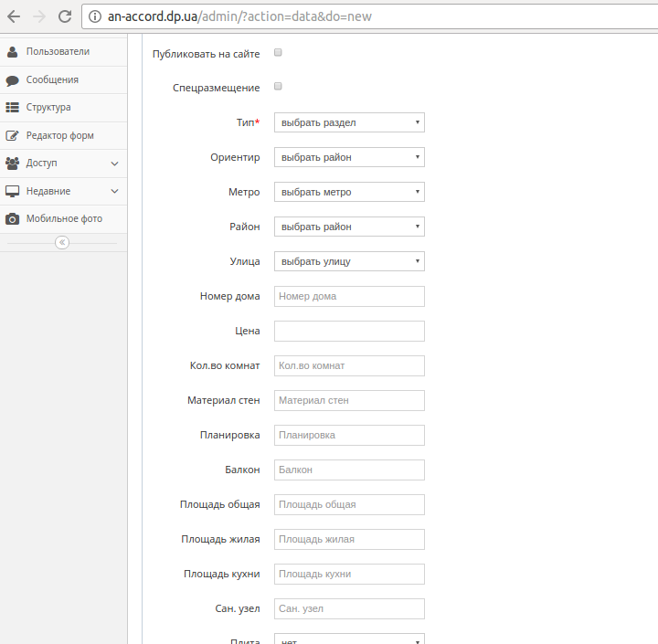Open the Тип dropdown выбрать раздел
Viewport: 658px width, 644px height.
pos(349,122)
